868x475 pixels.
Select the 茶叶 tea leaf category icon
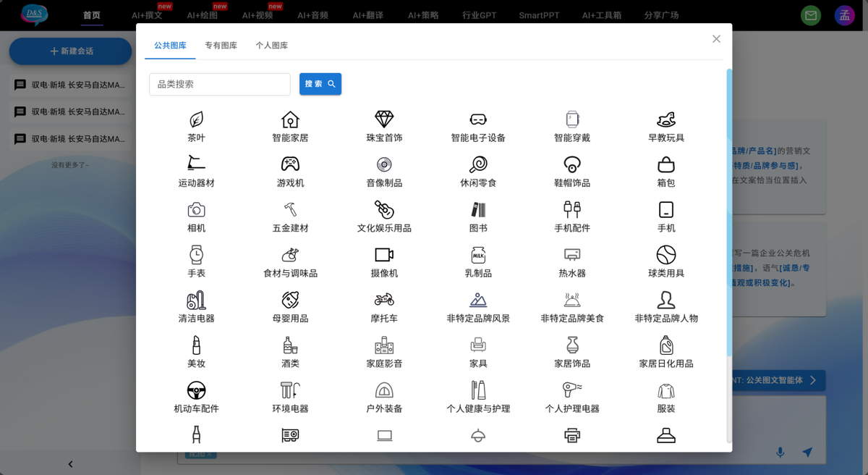(196, 120)
